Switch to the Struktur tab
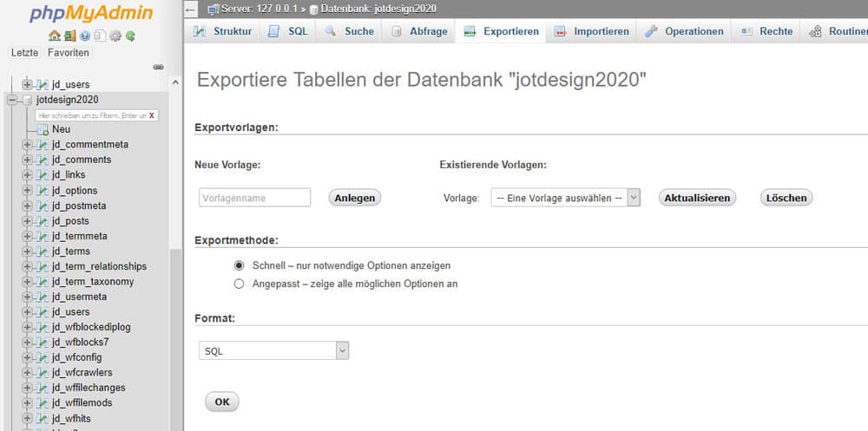Screen dimensions: 868x431 click(222, 31)
